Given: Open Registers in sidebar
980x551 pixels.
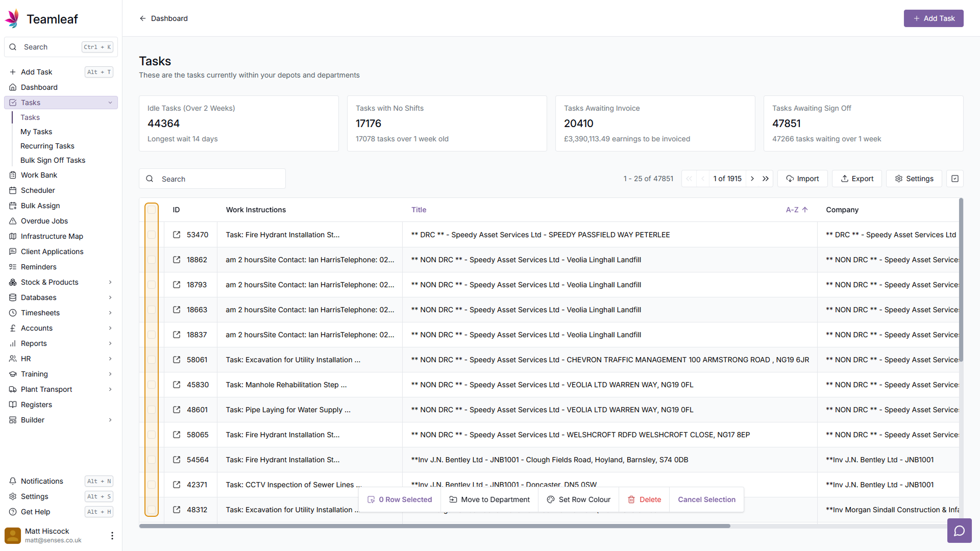Looking at the screenshot, I should coord(61,405).
